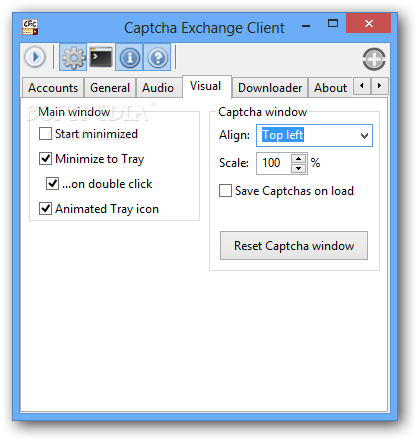Screen dimensions: 418x441
Task: Disable Animated Tray icon
Action: [45, 209]
